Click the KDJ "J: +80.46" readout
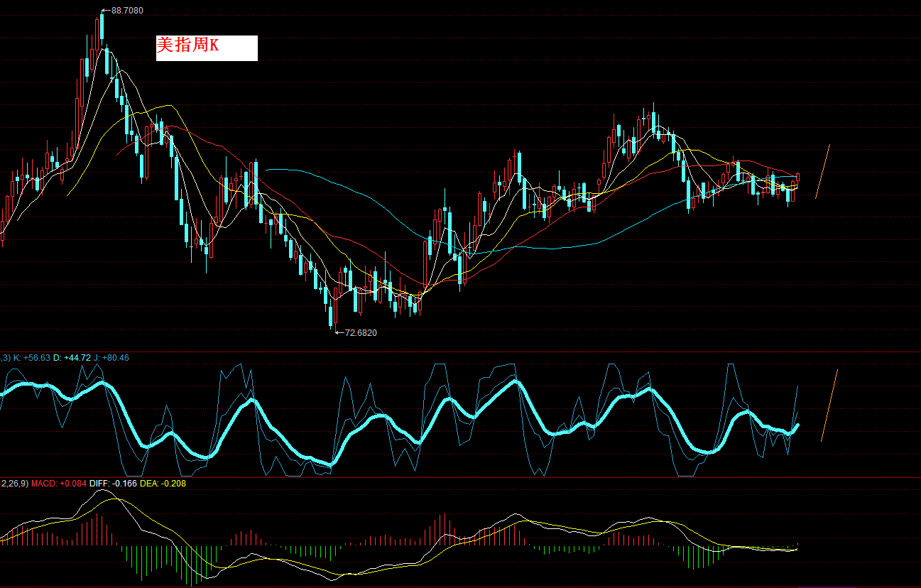The image size is (921, 588). [x=111, y=358]
